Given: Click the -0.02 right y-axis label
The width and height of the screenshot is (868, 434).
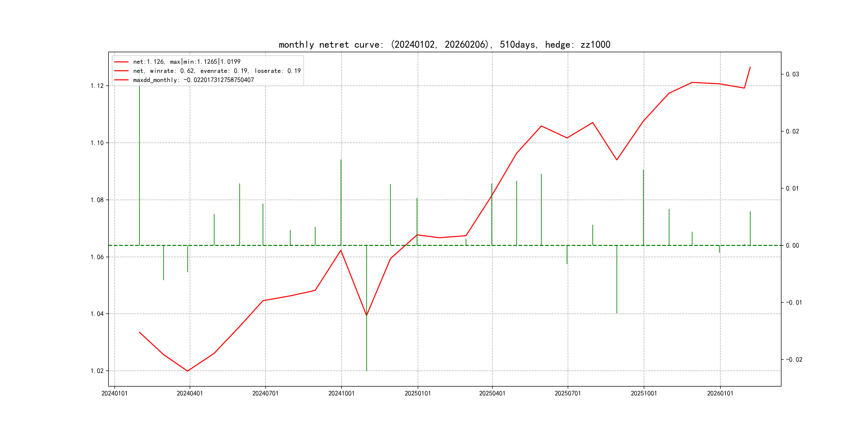Looking at the screenshot, I should (x=794, y=360).
